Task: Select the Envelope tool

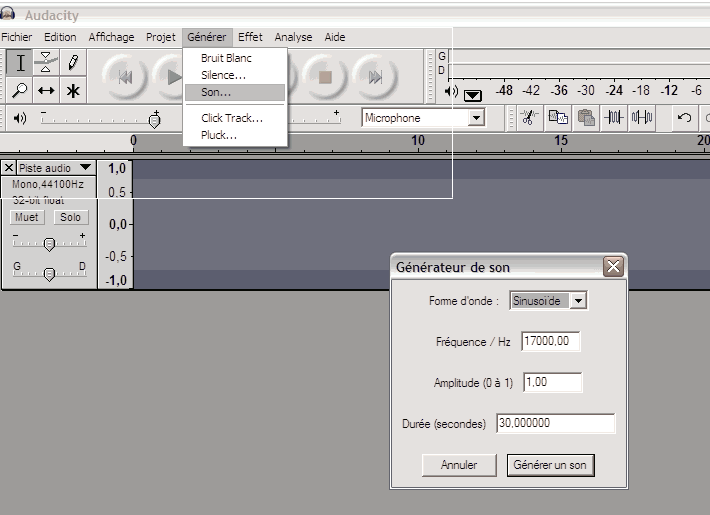Action: click(46, 63)
